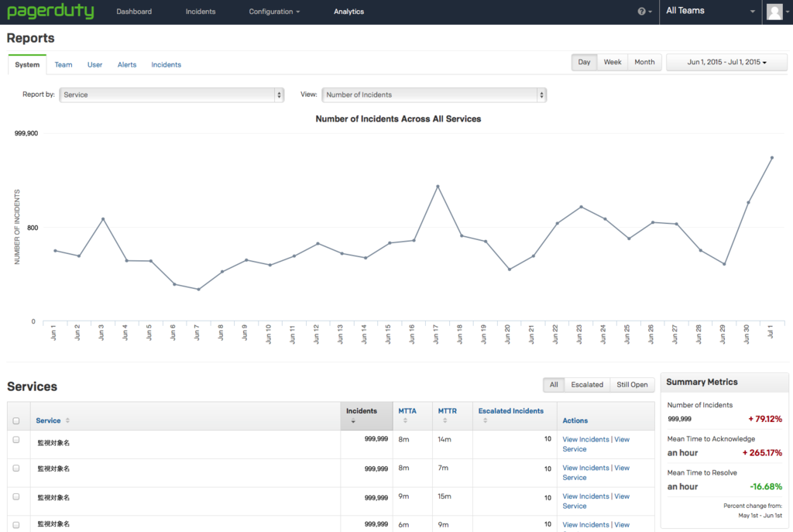Select the Month granularity button
793x532 pixels.
[x=644, y=62]
